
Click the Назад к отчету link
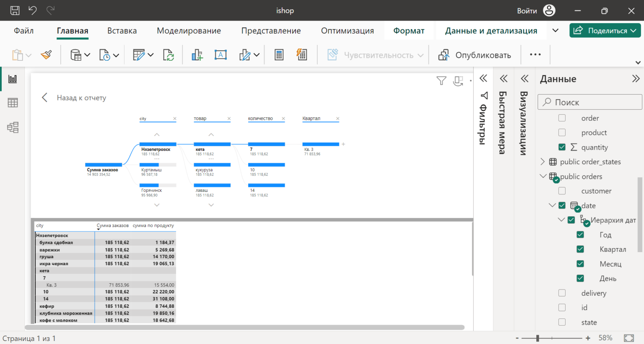81,97
